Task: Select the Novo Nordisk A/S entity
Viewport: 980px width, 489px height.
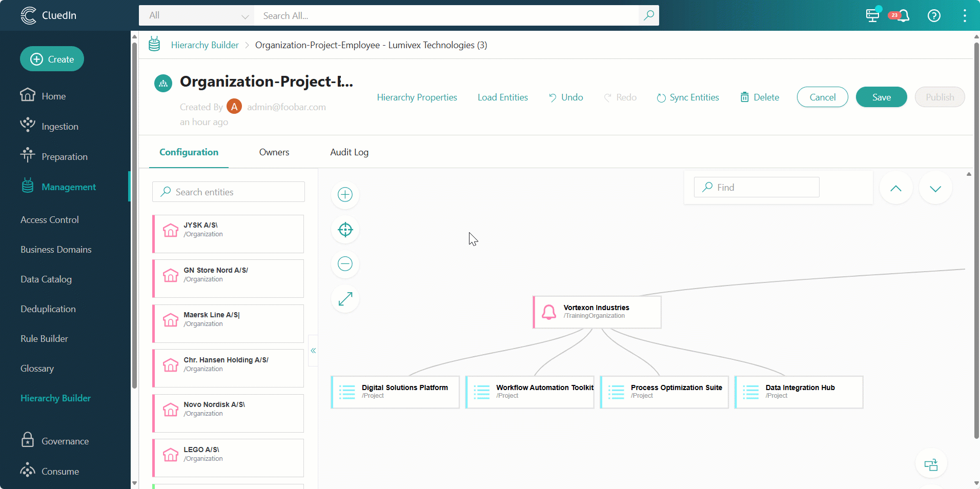Action: point(228,413)
